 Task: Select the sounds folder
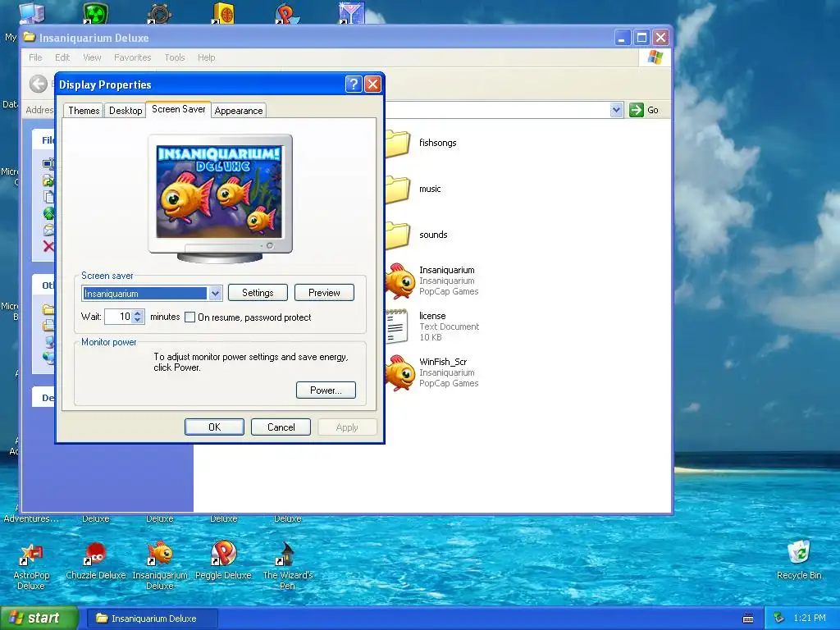point(398,235)
